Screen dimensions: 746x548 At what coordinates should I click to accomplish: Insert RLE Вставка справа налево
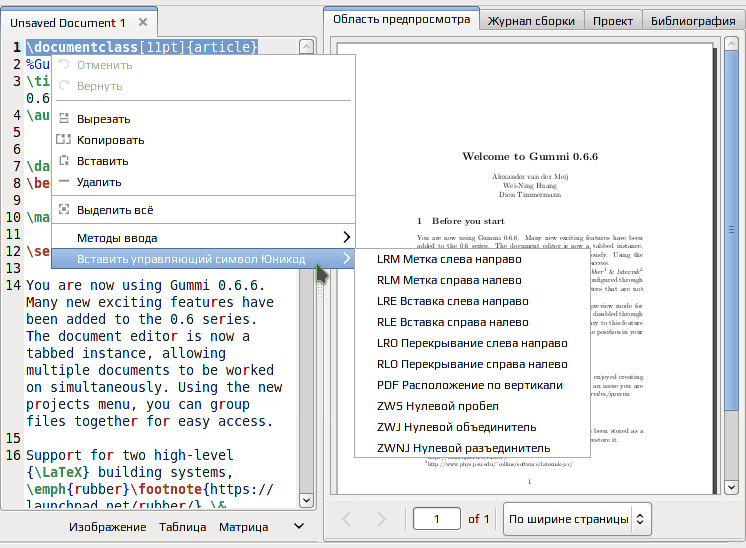(x=472, y=322)
